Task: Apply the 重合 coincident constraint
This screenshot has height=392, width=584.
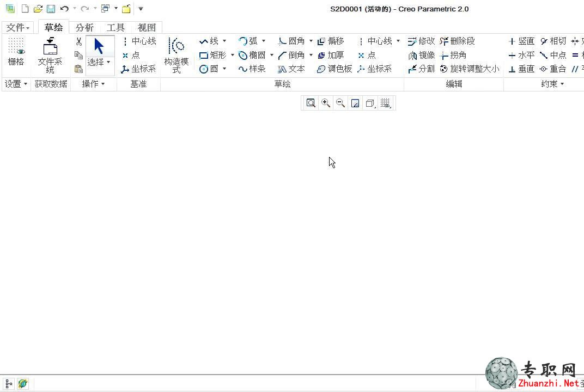Action: tap(553, 69)
